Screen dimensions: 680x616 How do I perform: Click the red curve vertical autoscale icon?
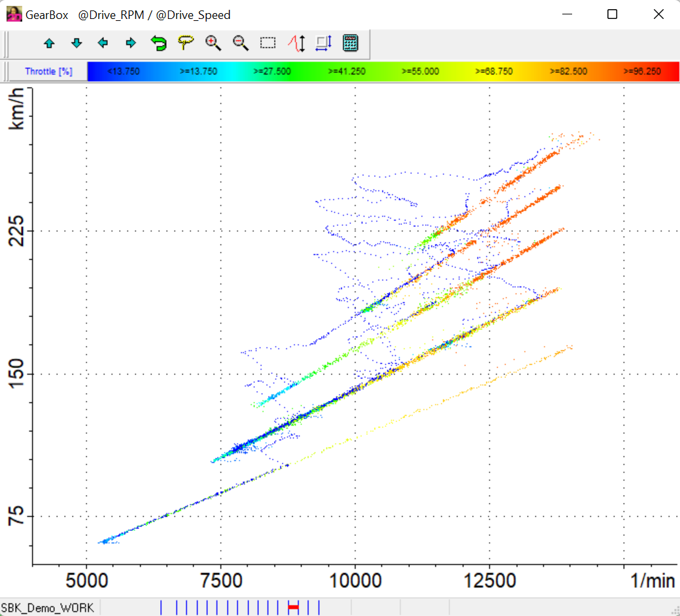[x=296, y=44]
